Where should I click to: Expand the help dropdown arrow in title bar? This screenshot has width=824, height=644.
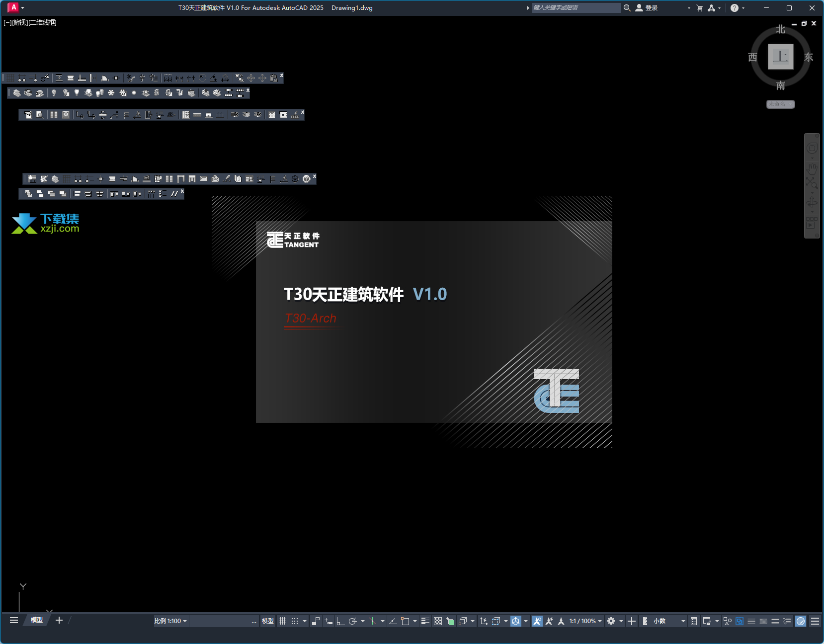click(x=743, y=8)
